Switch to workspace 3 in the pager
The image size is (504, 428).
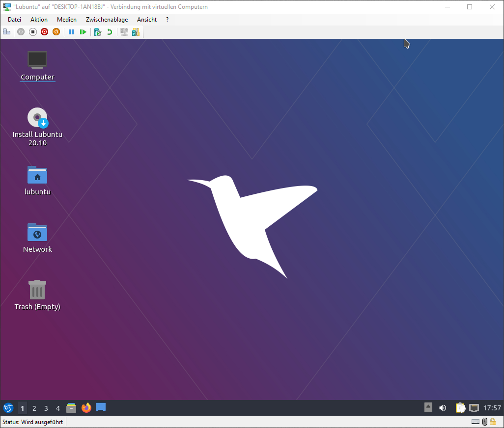[46, 408]
